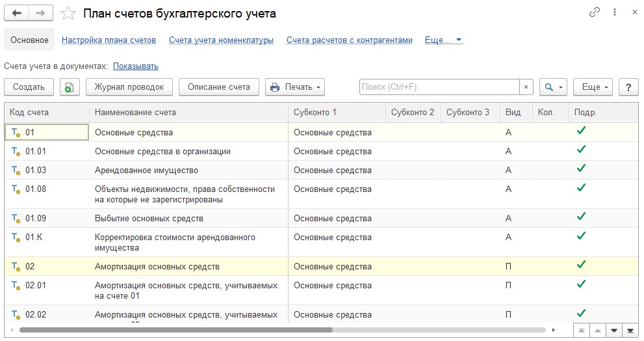Expand the magnifier search options dropdown
This screenshot has height=341, width=644.
click(x=553, y=87)
